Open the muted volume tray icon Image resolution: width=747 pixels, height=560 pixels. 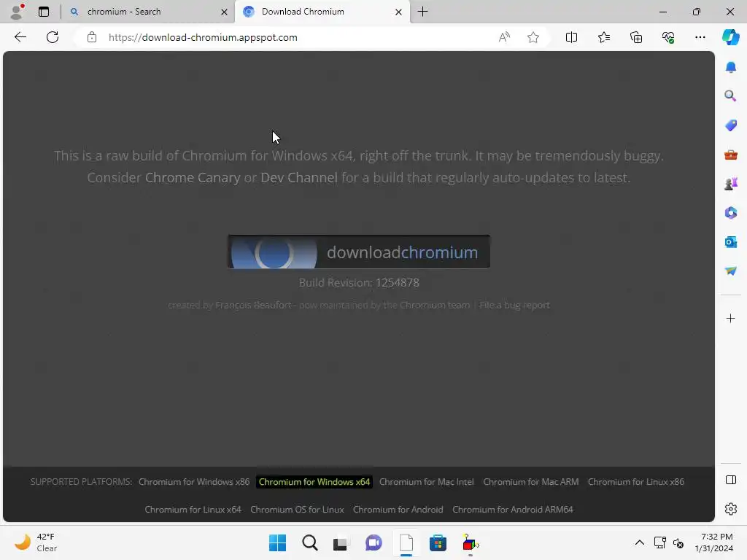coord(678,542)
